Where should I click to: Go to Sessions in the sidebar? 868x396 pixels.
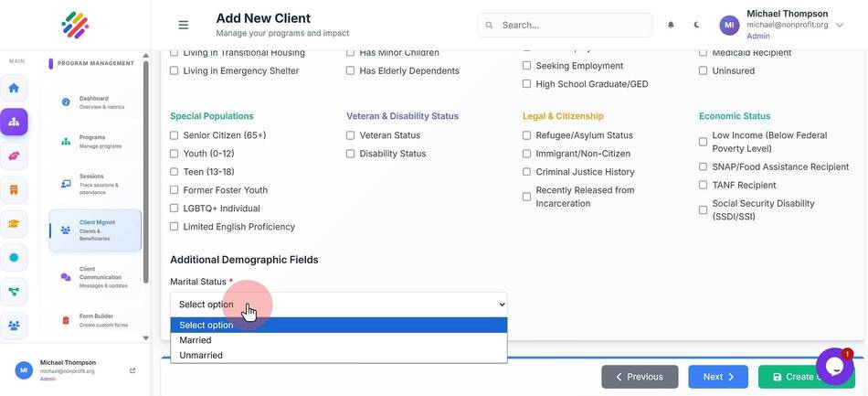pyautogui.click(x=95, y=184)
